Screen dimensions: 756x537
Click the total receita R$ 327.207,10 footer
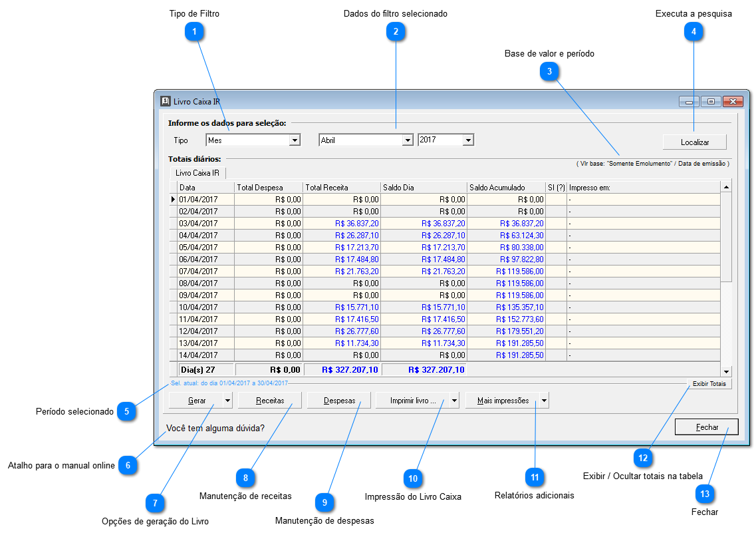342,369
